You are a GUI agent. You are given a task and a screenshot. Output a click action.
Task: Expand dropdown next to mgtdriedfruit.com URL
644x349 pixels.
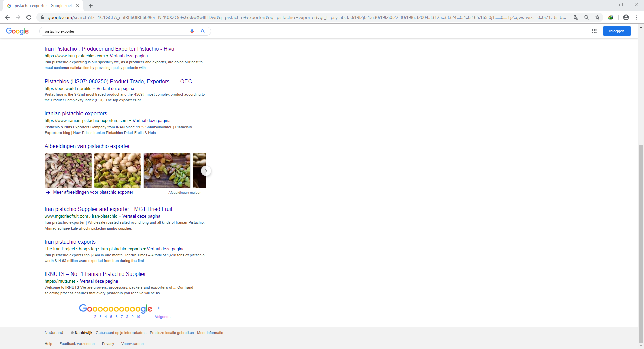[x=120, y=216]
